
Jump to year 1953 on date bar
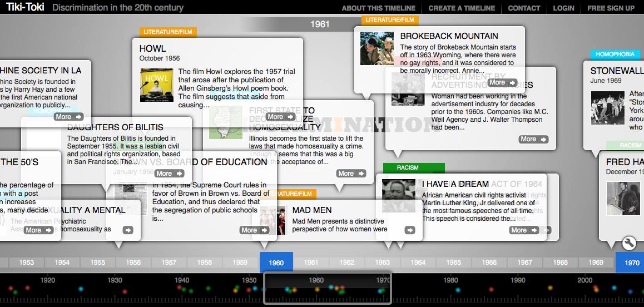coord(26,262)
